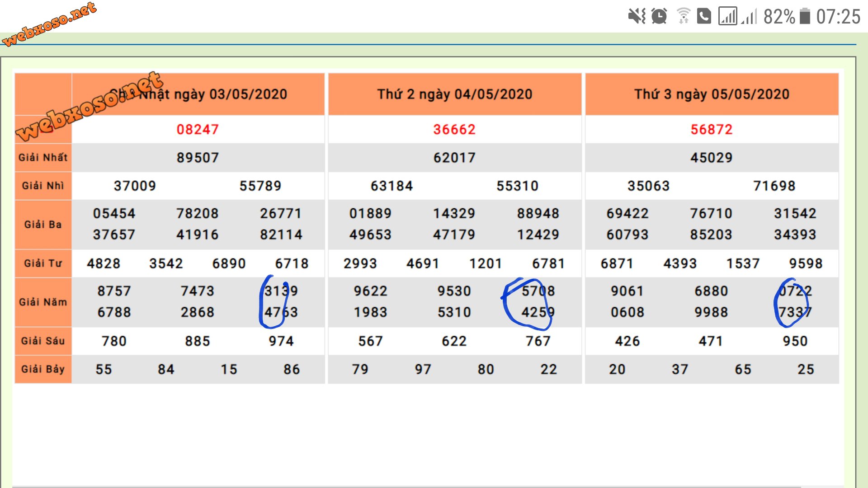
Task: Click the Giải Bảy row label
Action: [x=43, y=369]
